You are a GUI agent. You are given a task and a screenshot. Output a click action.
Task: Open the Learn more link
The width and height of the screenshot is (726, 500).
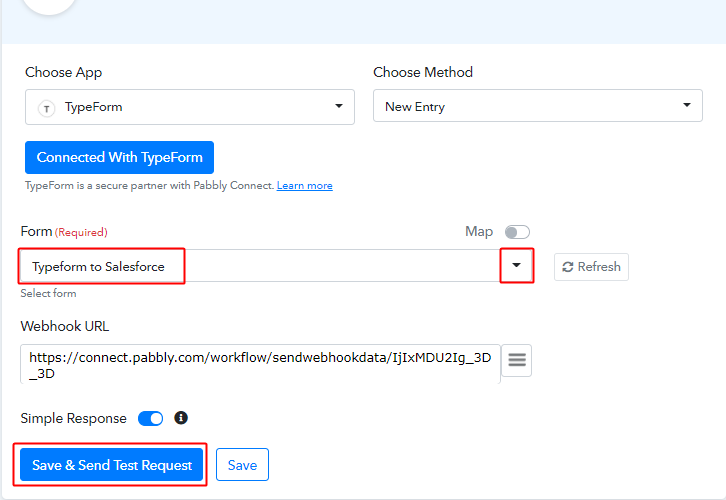[305, 186]
